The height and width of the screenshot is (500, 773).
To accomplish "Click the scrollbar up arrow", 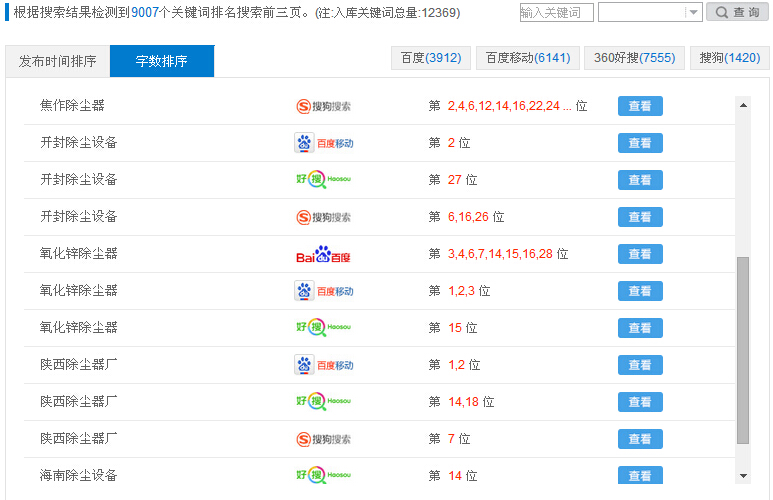I will (743, 105).
